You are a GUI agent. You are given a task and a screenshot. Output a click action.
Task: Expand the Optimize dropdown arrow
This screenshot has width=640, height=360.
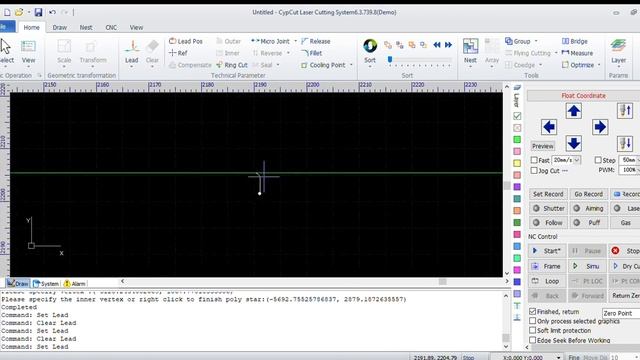(599, 65)
